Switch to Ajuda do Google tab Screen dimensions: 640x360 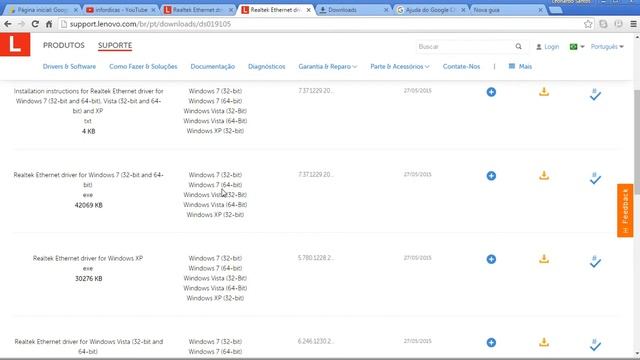(431, 10)
